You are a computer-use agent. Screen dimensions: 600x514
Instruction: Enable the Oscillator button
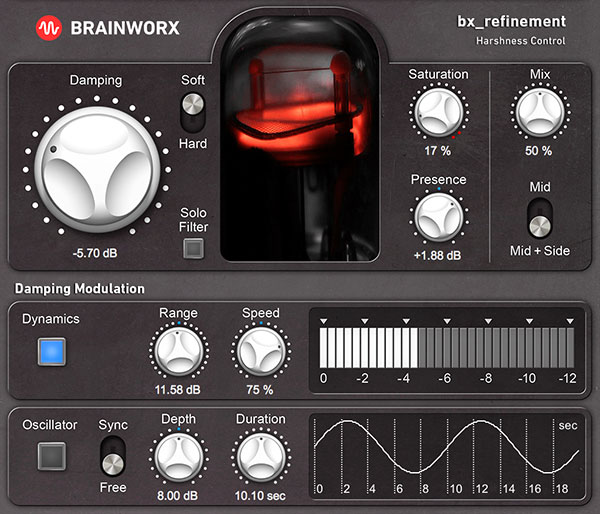coord(52,456)
